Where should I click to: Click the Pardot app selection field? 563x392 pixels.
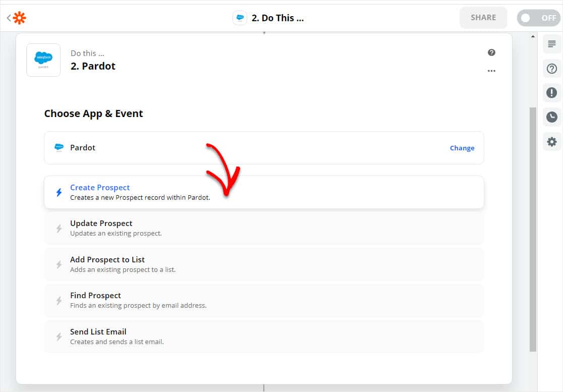pos(264,148)
